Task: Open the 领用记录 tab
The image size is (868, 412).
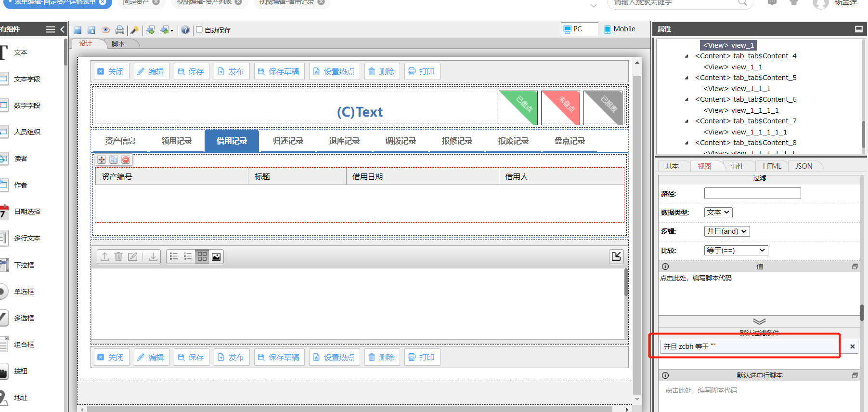Action: pyautogui.click(x=177, y=141)
